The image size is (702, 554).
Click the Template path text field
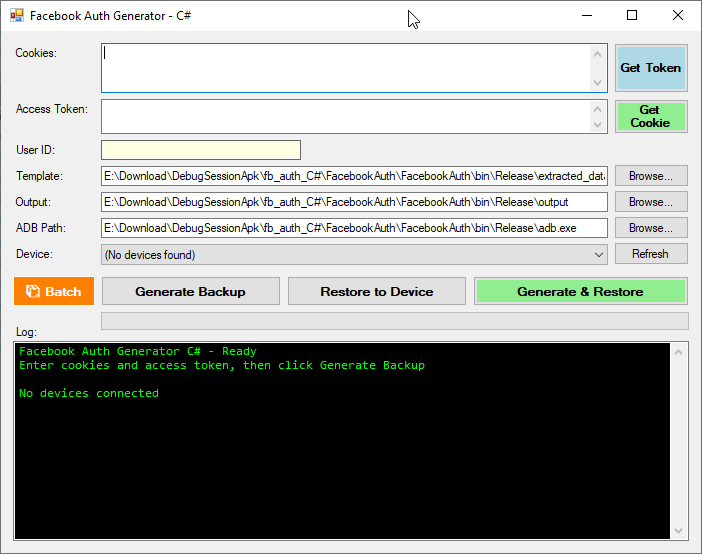pos(354,176)
